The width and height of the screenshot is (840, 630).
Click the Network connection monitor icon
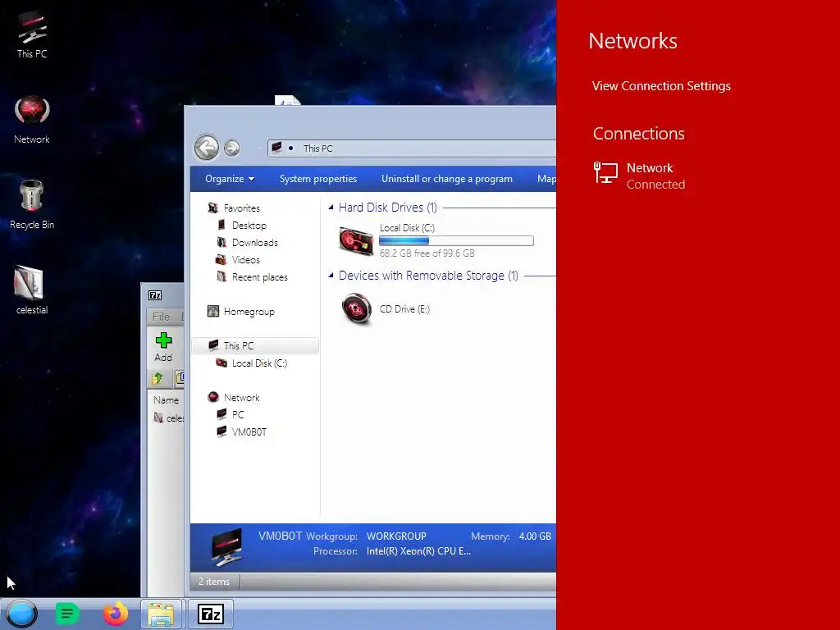coord(606,173)
